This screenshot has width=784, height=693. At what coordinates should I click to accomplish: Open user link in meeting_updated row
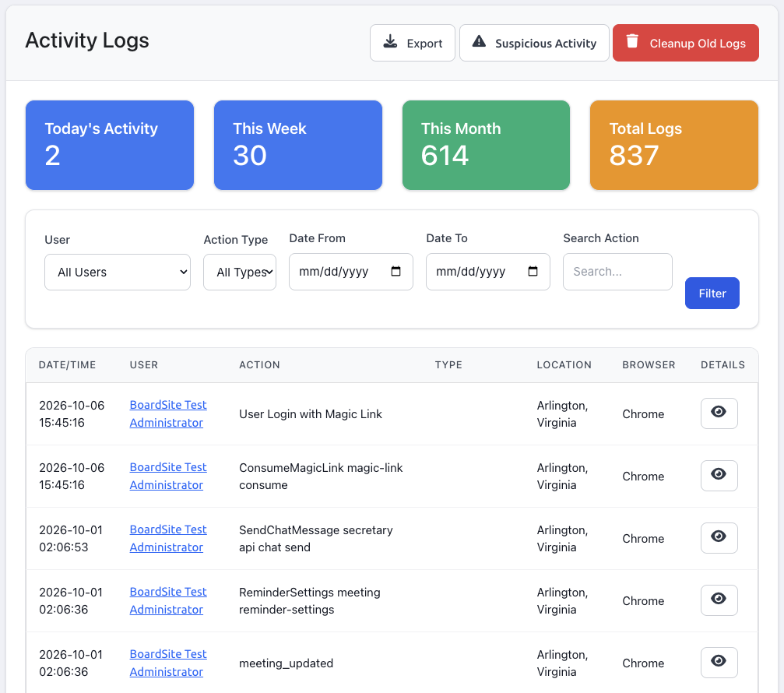tap(168, 663)
